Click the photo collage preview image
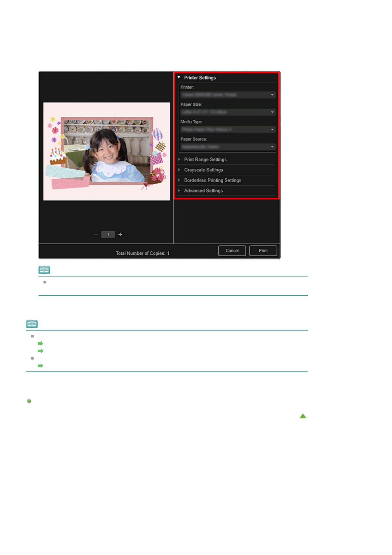 click(106, 151)
